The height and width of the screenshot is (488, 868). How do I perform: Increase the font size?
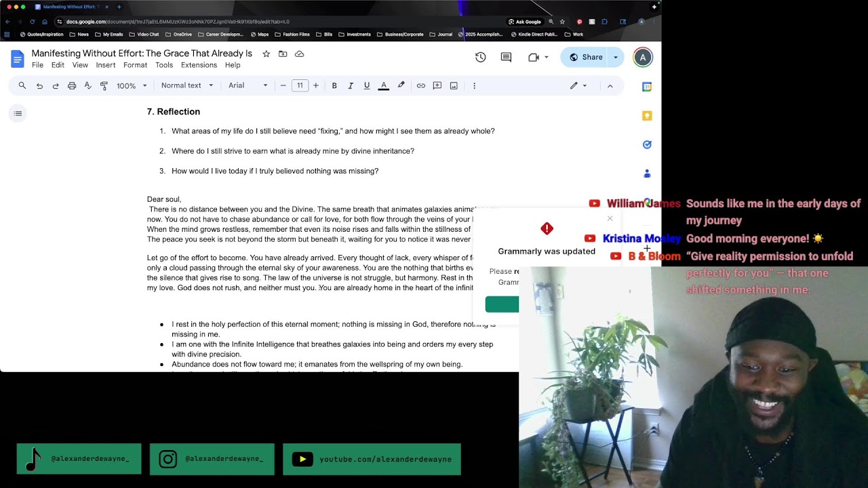pos(315,85)
